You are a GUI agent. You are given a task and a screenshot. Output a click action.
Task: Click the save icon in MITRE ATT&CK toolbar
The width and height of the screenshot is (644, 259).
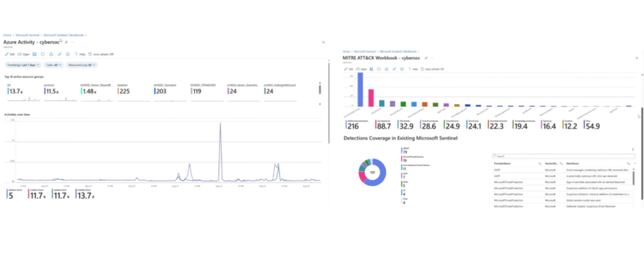[x=371, y=69]
